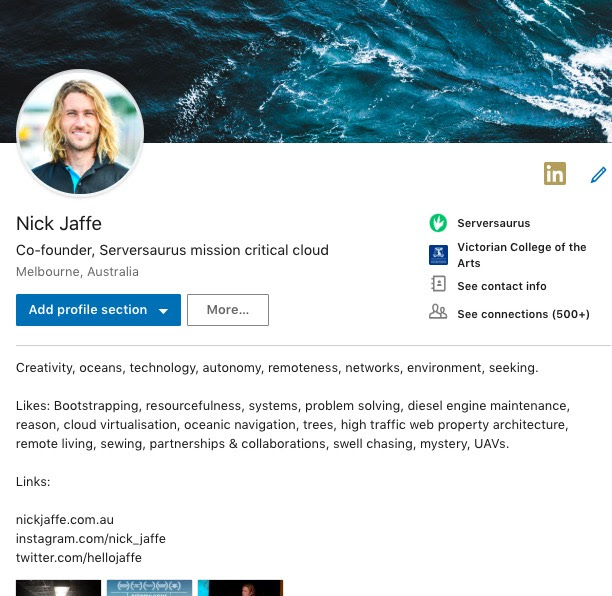Viewport: 612px width, 596px height.
Task: Click the connections people icon
Action: [438, 312]
